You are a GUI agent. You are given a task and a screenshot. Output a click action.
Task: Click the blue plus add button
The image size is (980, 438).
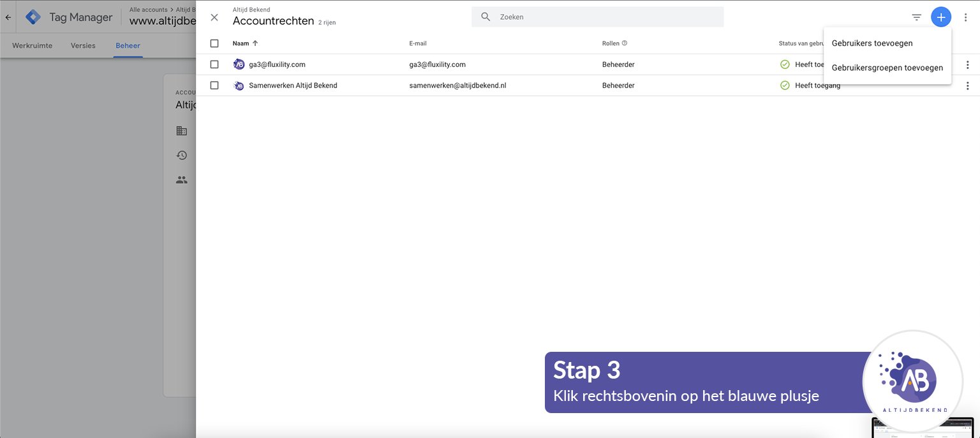pyautogui.click(x=940, y=17)
